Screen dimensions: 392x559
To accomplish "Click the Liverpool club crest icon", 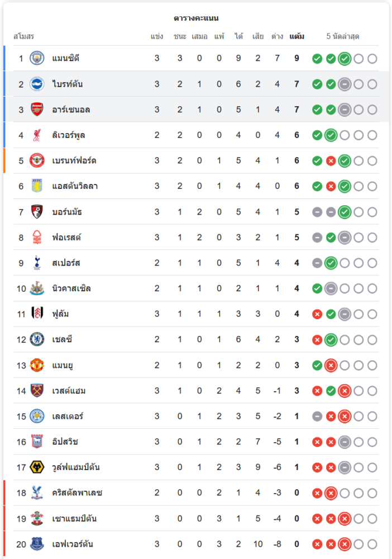I will pos(37,135).
